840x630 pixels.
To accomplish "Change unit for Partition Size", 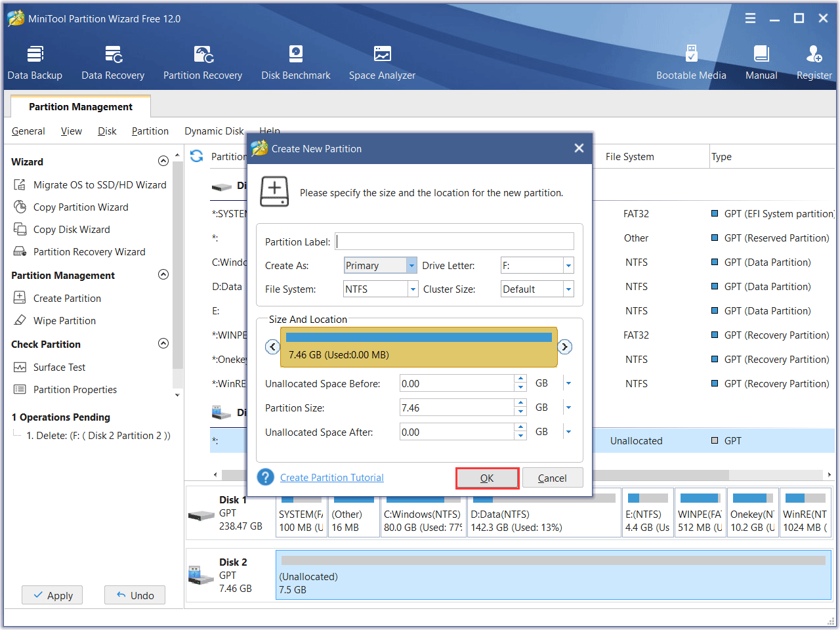I will click(568, 408).
